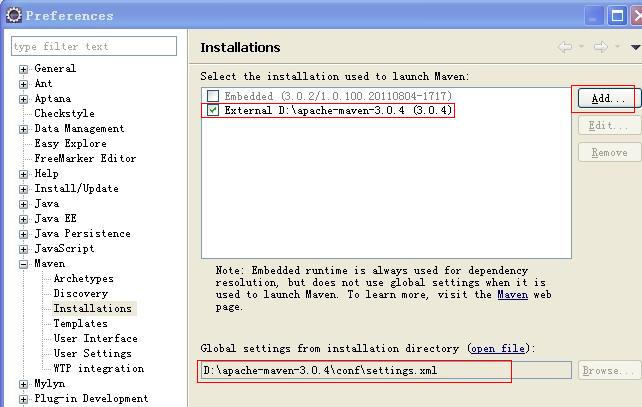Image resolution: width=642 pixels, height=407 pixels.
Task: Select FreeMarker Editor preference page
Action: click(x=85, y=158)
